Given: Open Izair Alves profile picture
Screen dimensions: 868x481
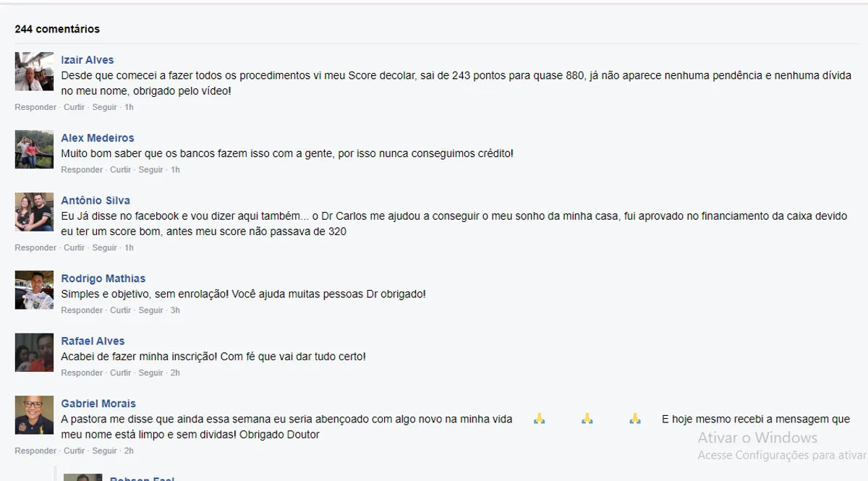Looking at the screenshot, I should [34, 72].
